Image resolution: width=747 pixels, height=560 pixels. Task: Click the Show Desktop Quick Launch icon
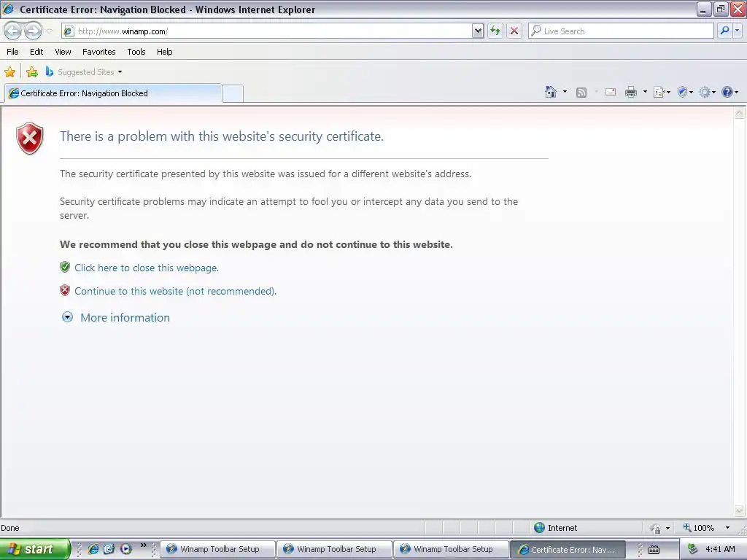point(109,549)
